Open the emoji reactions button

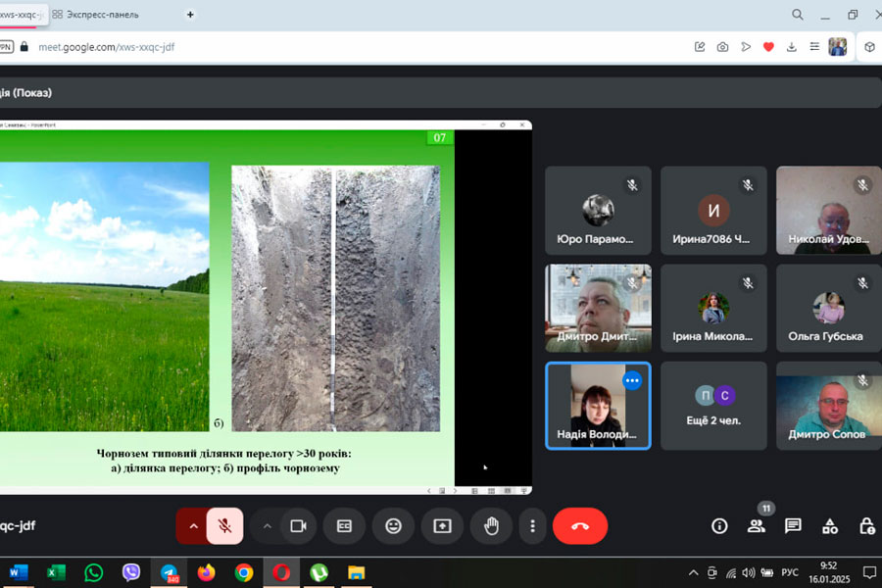393,526
